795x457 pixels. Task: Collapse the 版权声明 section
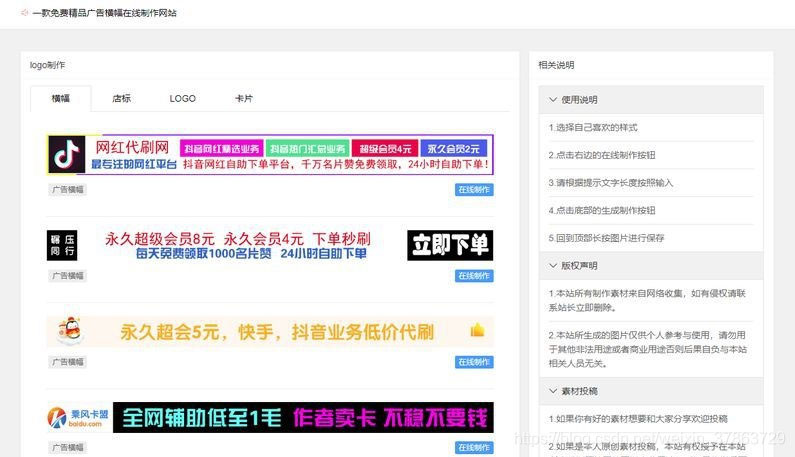pyautogui.click(x=553, y=266)
